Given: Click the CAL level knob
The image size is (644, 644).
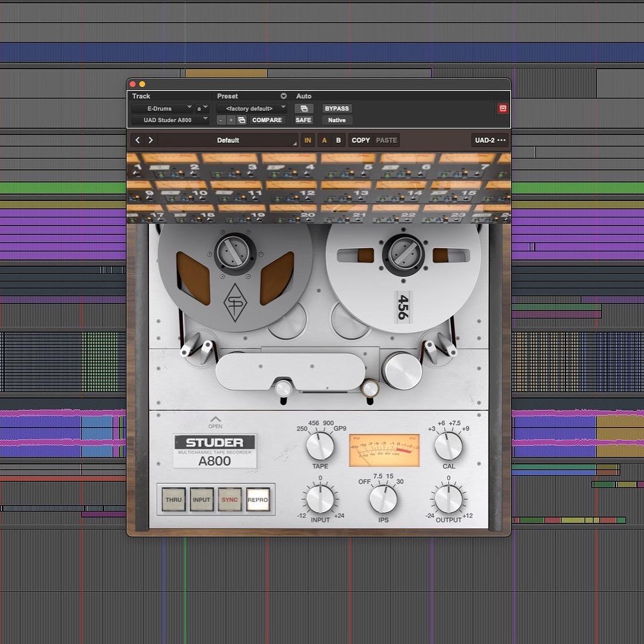Looking at the screenshot, I should click(448, 446).
